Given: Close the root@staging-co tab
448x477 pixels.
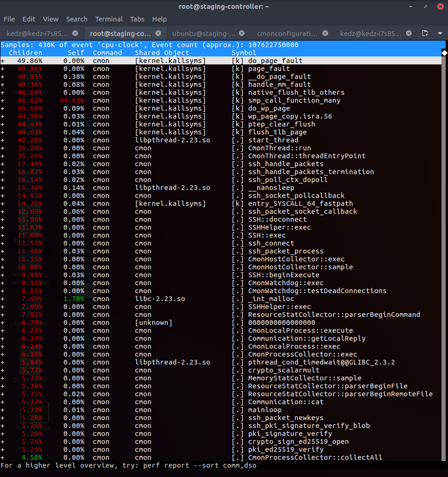Looking at the screenshot, I should (158, 33).
